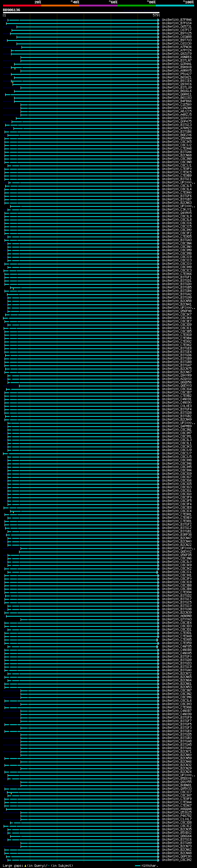
Task: Click the last hit UniRef100_C8C3H2
Action: [177, 860]
